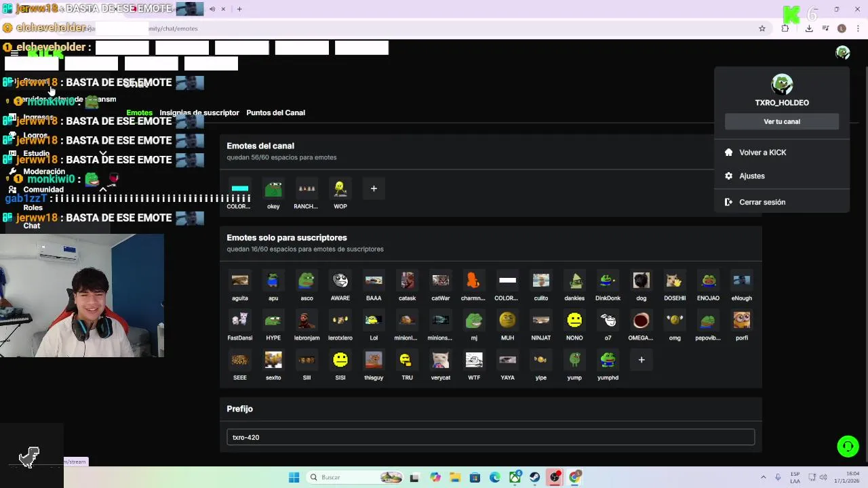Choose Volver a KICK menu entry
The width and height of the screenshot is (868, 488).
782,152
